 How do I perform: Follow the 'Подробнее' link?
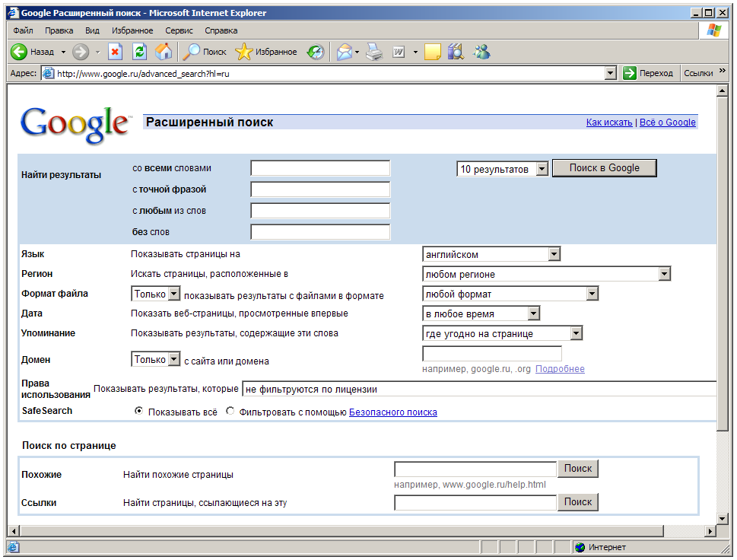pos(560,369)
